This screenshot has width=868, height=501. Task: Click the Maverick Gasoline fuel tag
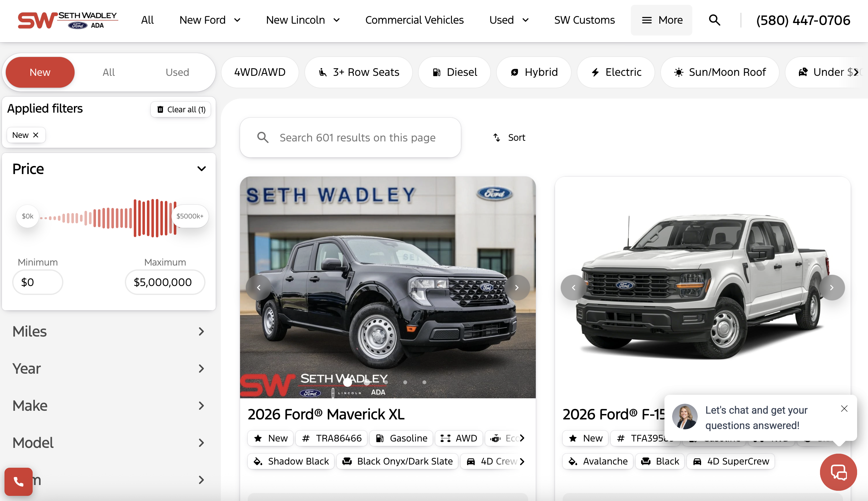[401, 438]
